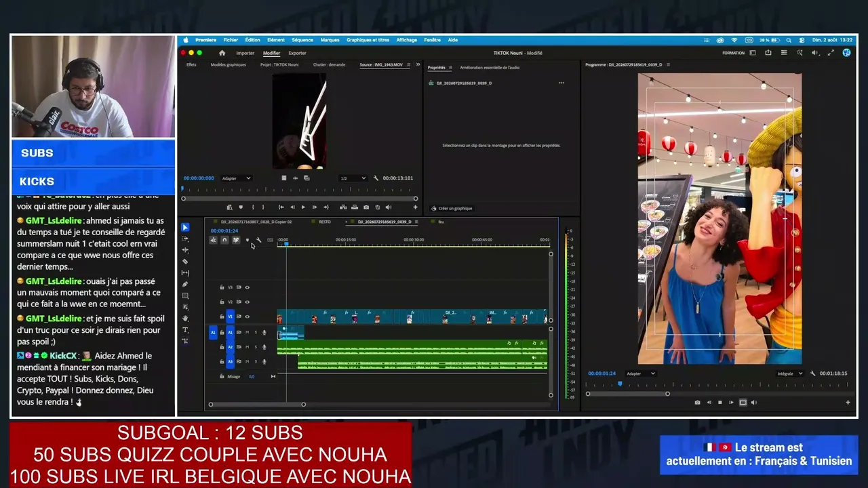Toggle Linked Selection in the timeline
The width and height of the screenshot is (868, 488).
pyautogui.click(x=236, y=240)
